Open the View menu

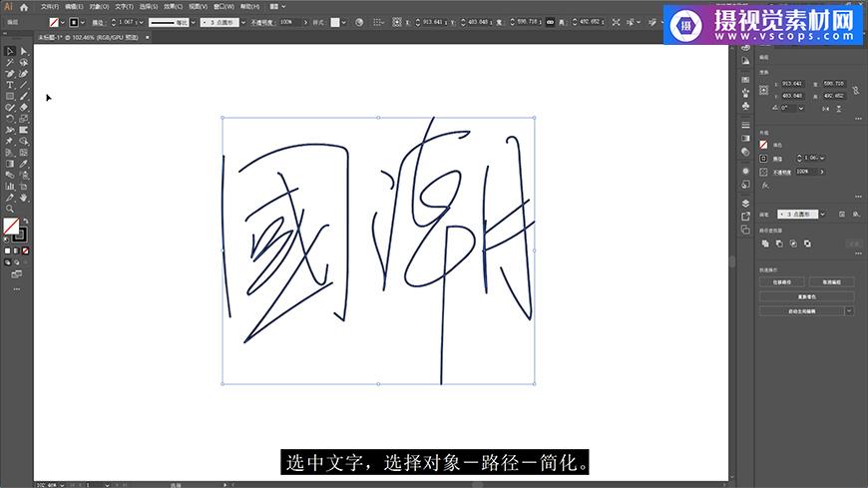point(198,7)
